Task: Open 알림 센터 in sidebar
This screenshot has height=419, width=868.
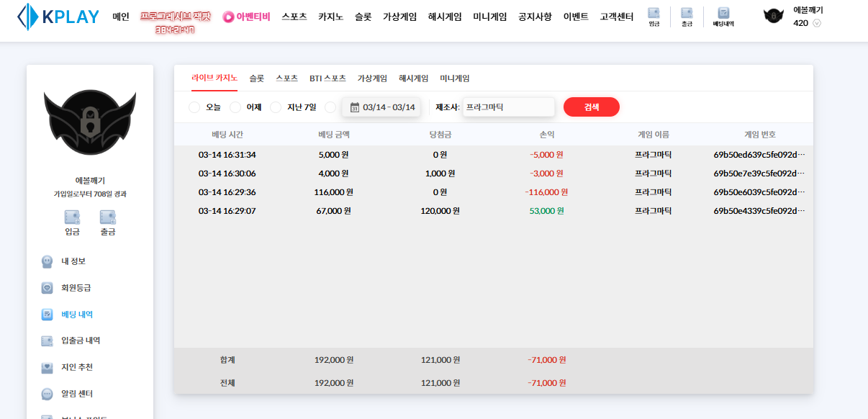Action: click(x=76, y=394)
